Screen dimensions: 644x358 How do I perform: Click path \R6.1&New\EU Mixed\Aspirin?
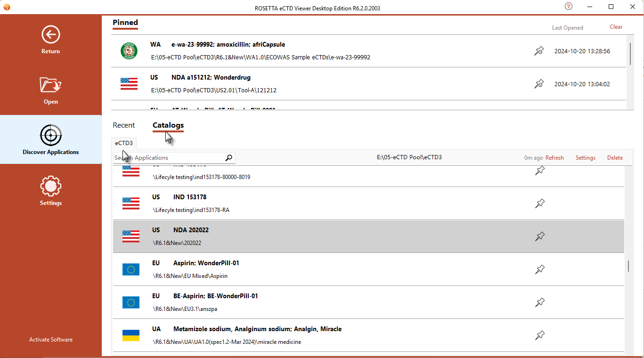point(190,276)
